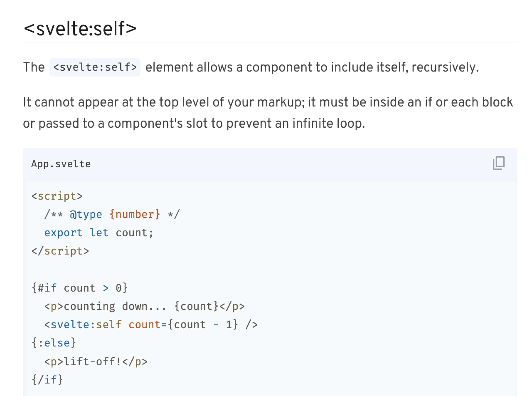Click the 'export let count;' line
This screenshot has width=532, height=396.
(99, 233)
